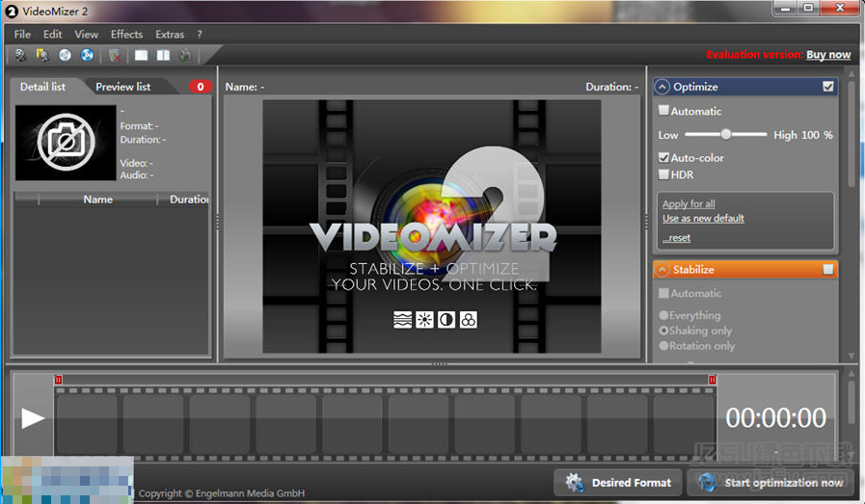Viewport: 865px width, 504px height.
Task: Click the silver disc toolbar icon
Action: pos(66,55)
